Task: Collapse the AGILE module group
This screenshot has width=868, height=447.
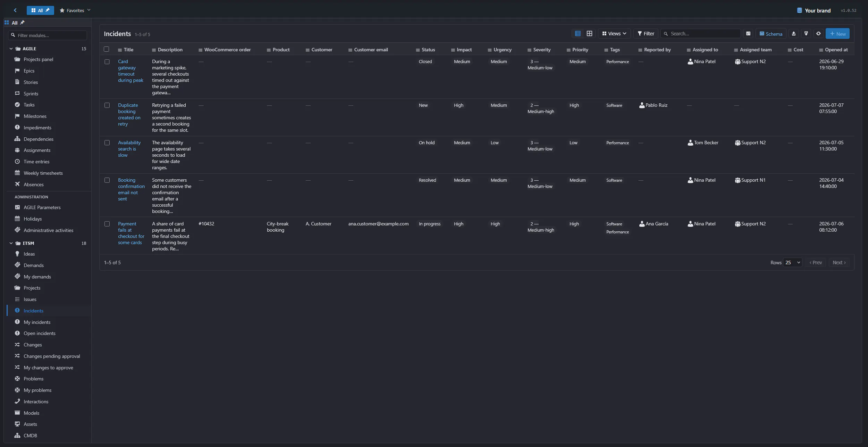Action: coord(11,49)
